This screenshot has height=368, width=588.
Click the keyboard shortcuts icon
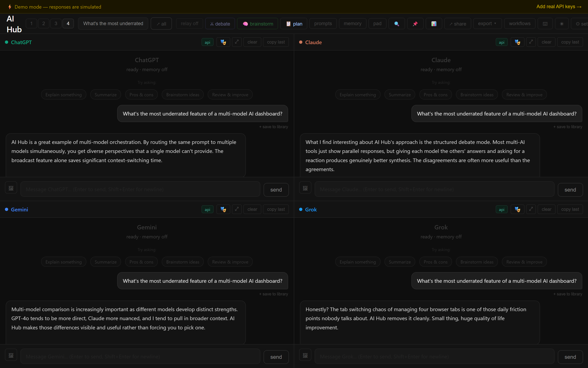[x=545, y=24]
